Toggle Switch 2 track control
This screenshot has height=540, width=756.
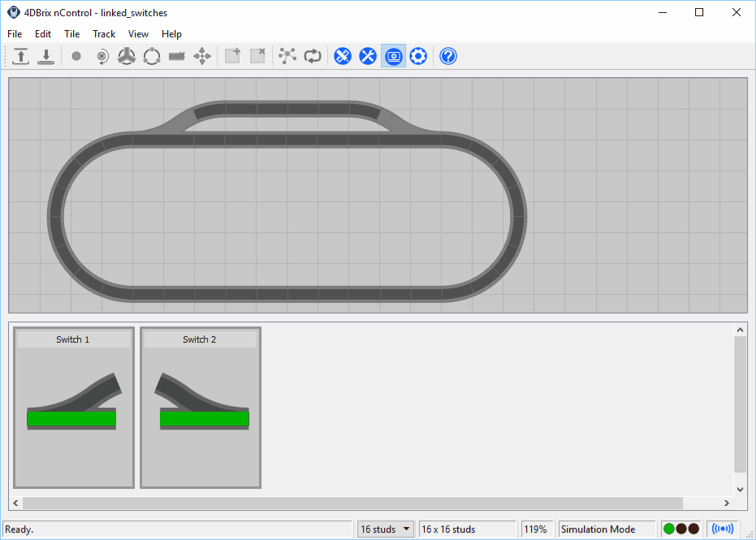coord(201,408)
